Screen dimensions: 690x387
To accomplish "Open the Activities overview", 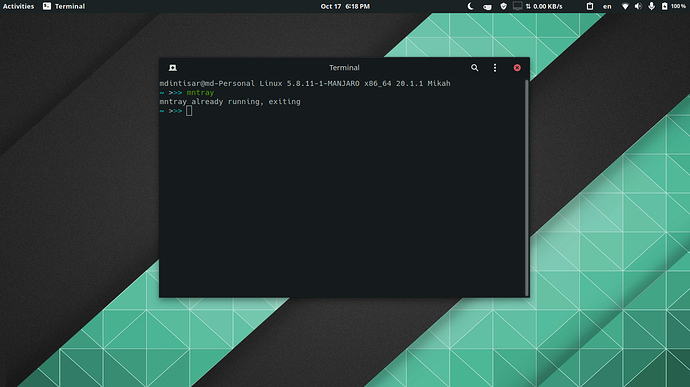I will [18, 6].
